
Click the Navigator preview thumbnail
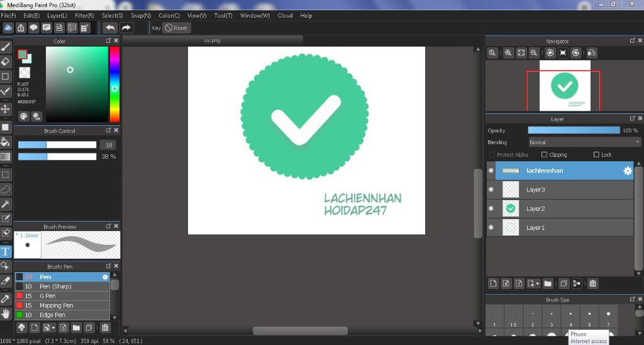click(x=565, y=86)
